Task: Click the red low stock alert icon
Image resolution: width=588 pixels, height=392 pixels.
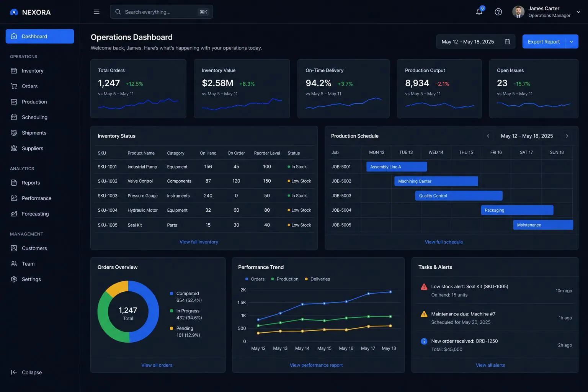Action: tap(424, 287)
